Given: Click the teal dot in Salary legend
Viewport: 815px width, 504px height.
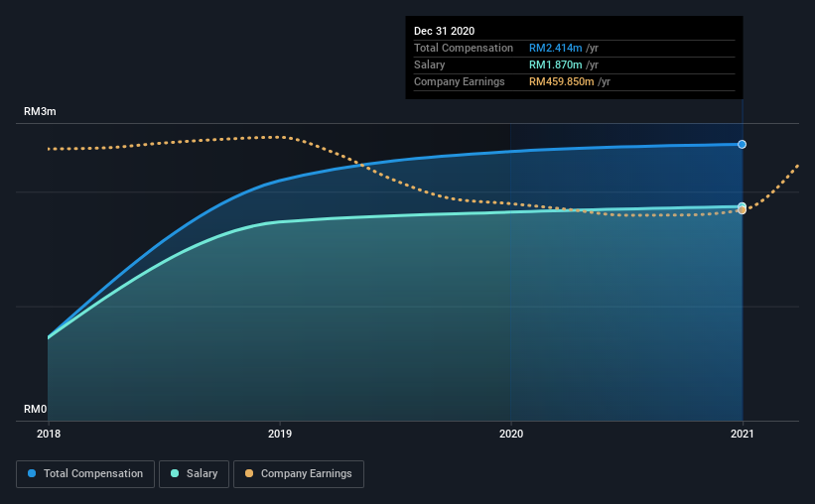Looking at the screenshot, I should (x=175, y=473).
